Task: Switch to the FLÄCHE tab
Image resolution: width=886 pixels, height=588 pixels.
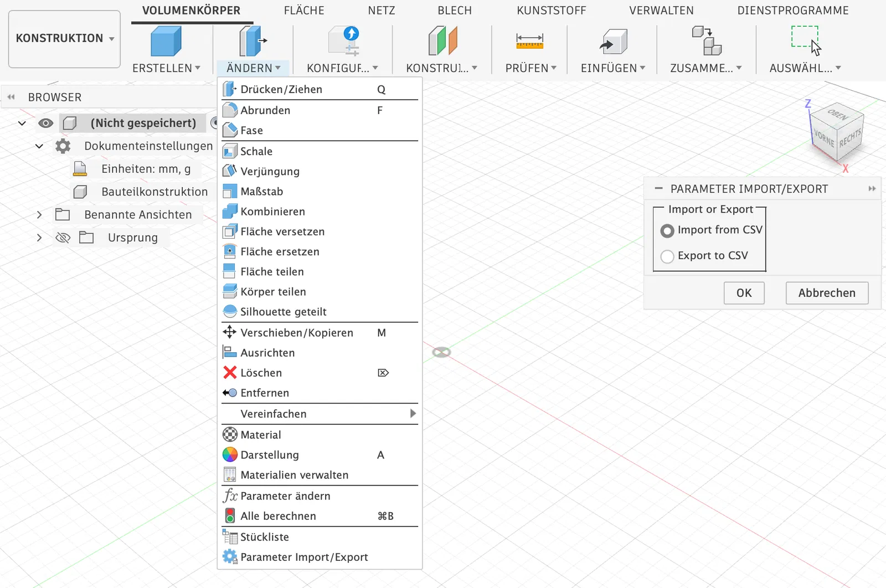Action: 304,11
